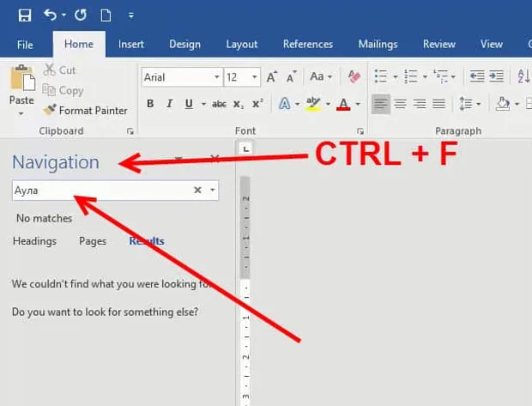
Task: Click the Navigation search text field
Action: click(102, 190)
